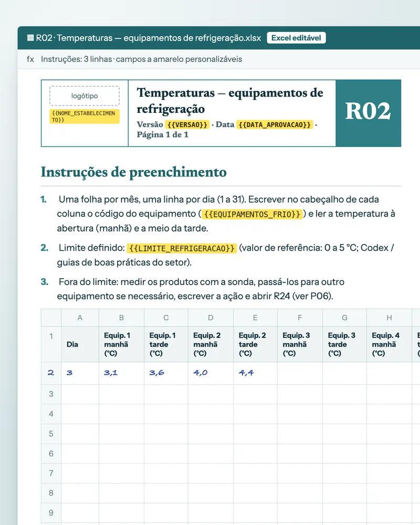Click the select-all corner of the grid
The width and height of the screenshot is (420, 525).
point(51,318)
